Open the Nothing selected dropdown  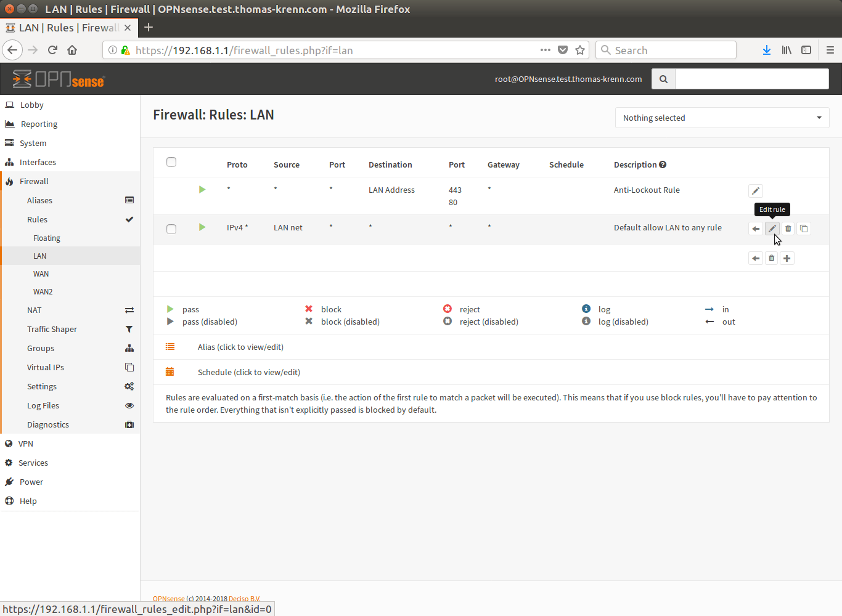(722, 118)
